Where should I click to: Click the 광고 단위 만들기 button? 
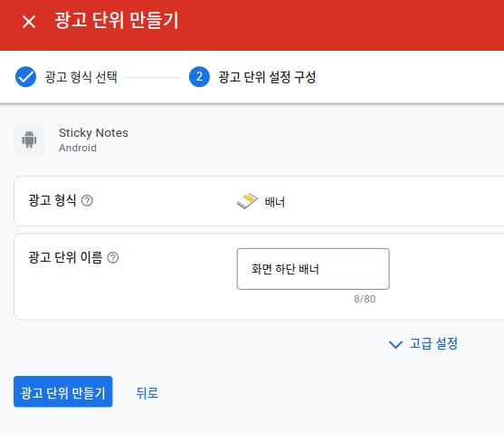(63, 392)
